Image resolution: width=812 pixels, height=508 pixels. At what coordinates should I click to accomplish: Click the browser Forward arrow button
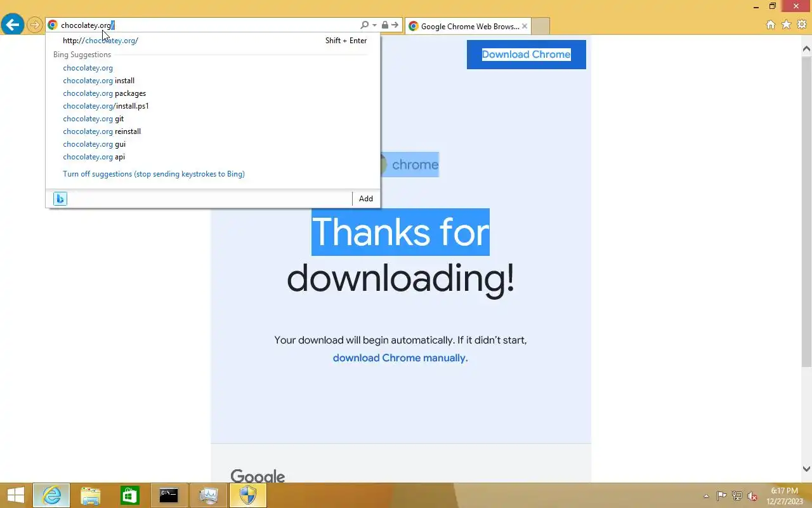pyautogui.click(x=34, y=25)
